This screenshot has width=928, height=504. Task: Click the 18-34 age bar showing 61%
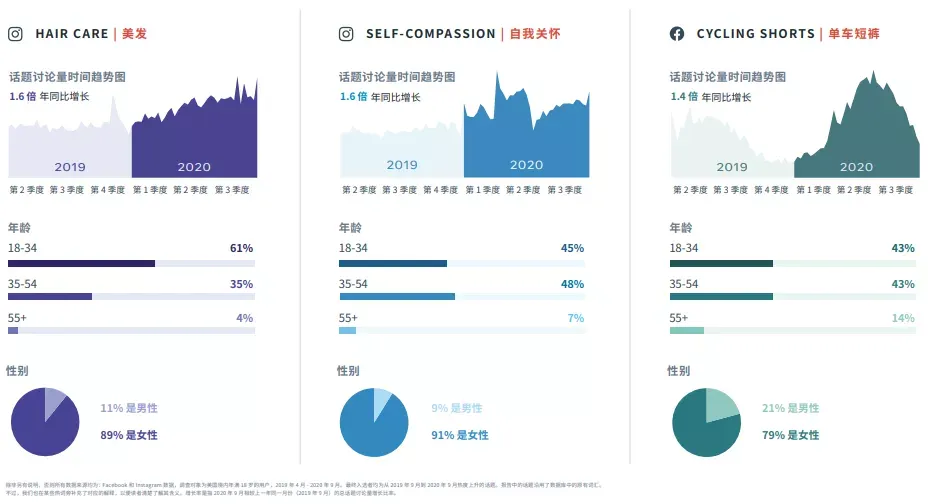(131, 264)
